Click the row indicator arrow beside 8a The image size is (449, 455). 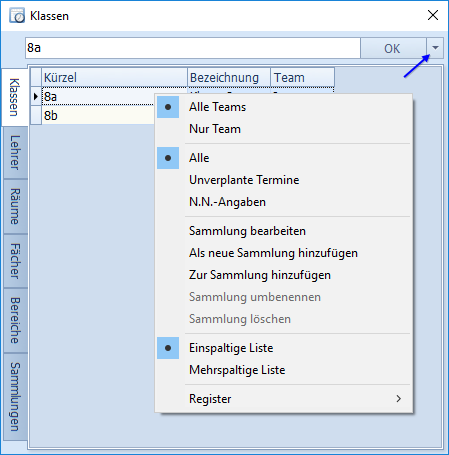[36, 97]
